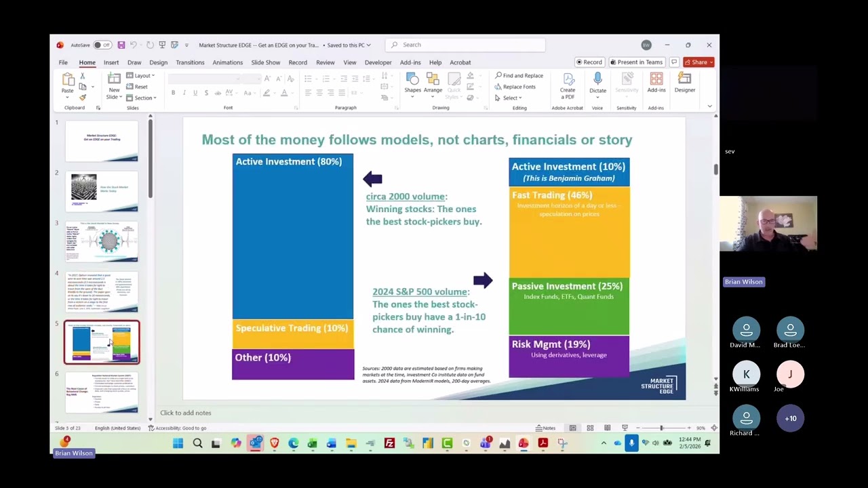868x488 pixels.
Task: Click the taskbar Search magnifier icon
Action: click(197, 443)
